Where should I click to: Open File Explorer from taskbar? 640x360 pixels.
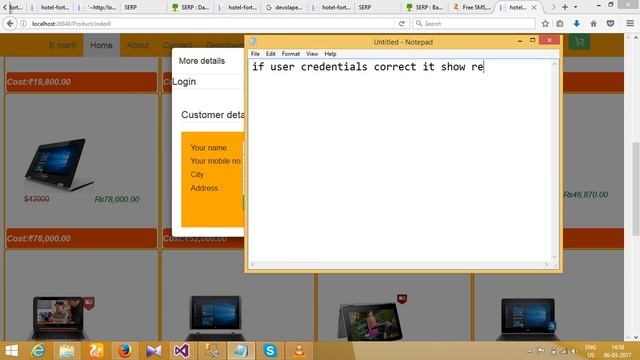coord(67,351)
